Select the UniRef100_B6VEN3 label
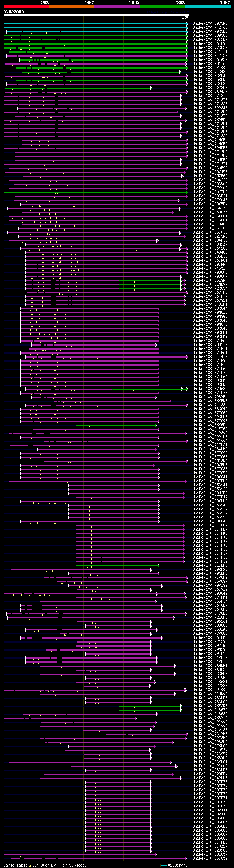Viewport: 234px width, 868px height. (210, 401)
